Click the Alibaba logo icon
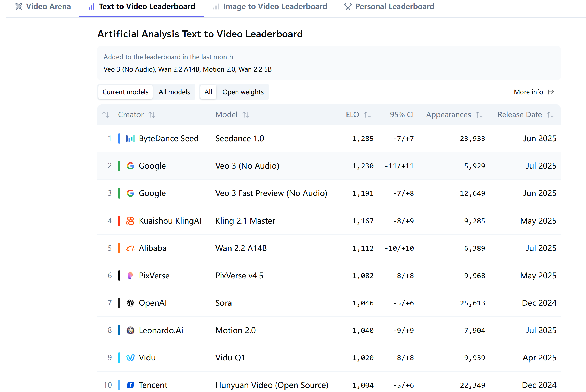 [x=130, y=248]
